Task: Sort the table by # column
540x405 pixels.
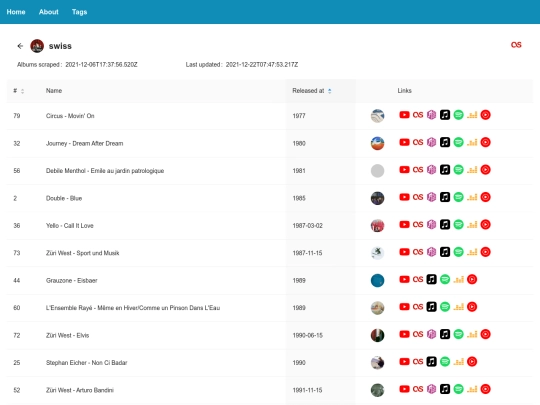Action: tap(19, 91)
